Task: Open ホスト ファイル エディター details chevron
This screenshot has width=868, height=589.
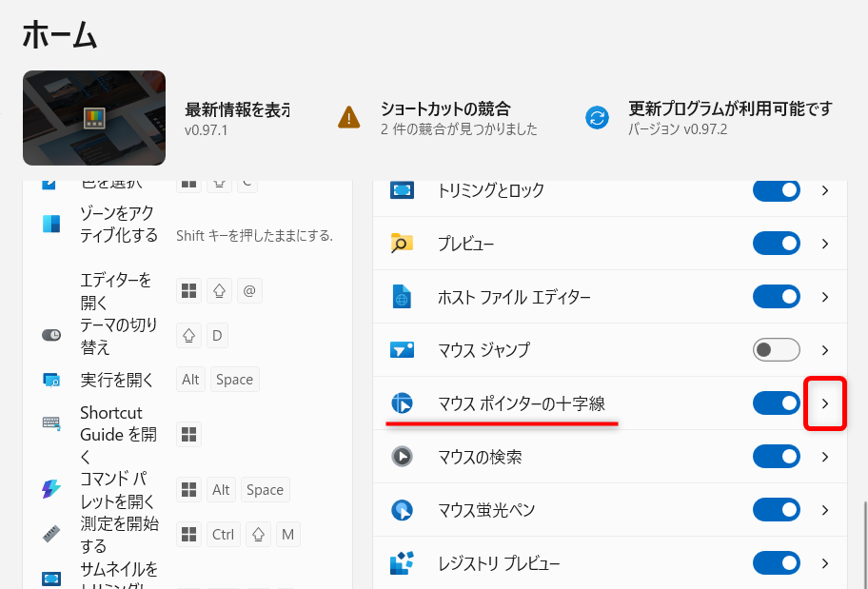Action: click(x=824, y=296)
